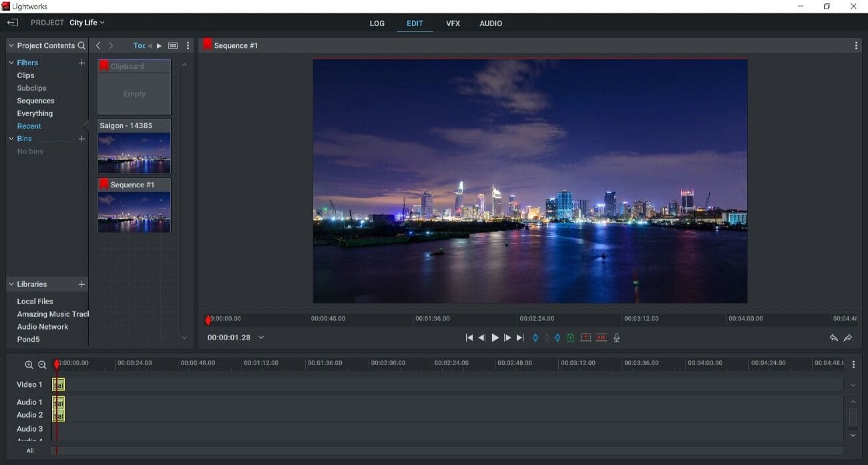
Task: Open the timecode dropdown below the viewer
Action: 261,338
